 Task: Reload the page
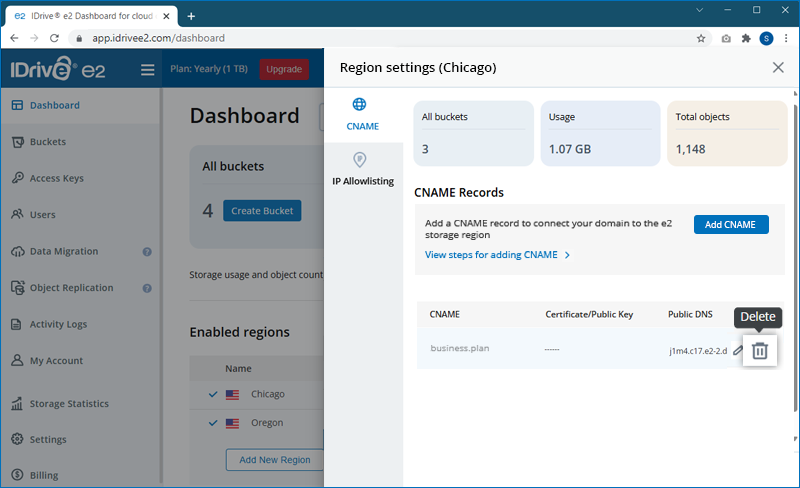(x=56, y=39)
